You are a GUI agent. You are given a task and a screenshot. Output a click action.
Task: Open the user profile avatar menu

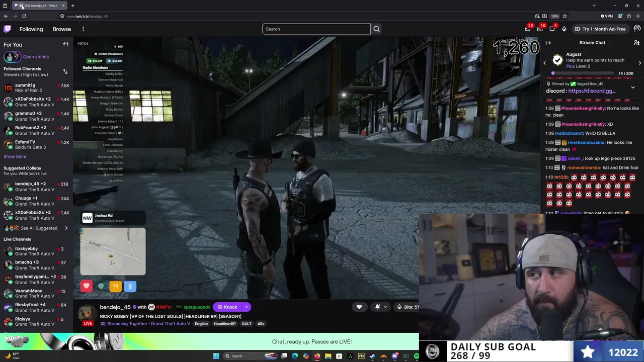pos(637,29)
